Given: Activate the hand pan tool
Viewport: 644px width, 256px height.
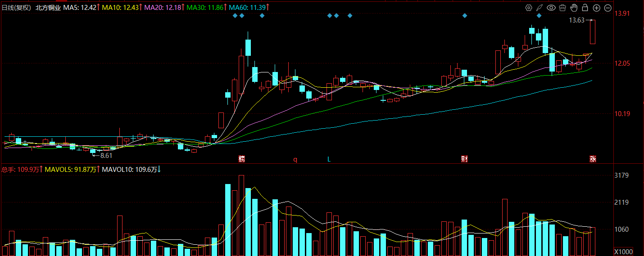Looking at the screenshot, I should [x=574, y=8].
